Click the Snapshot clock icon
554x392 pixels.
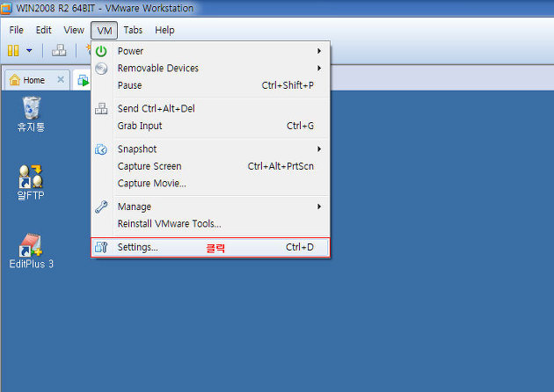tap(101, 149)
